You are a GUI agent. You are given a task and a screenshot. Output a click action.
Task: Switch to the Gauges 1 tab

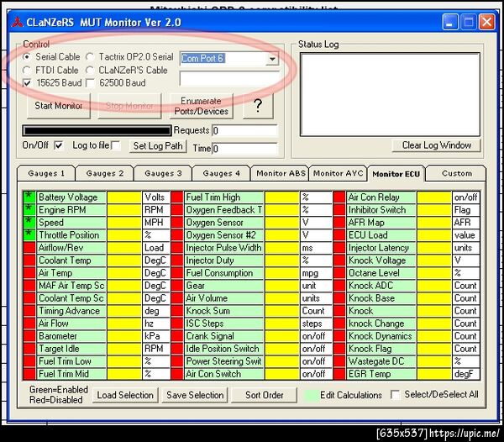click(x=46, y=174)
